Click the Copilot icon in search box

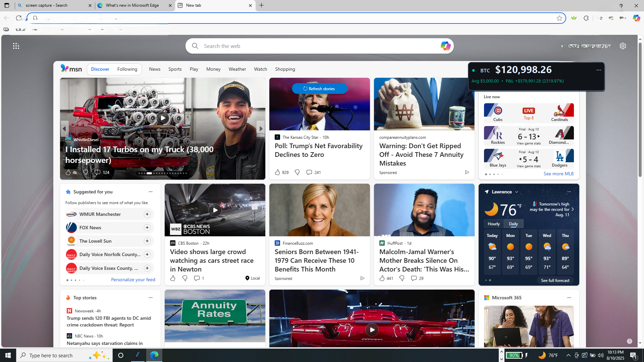click(445, 46)
